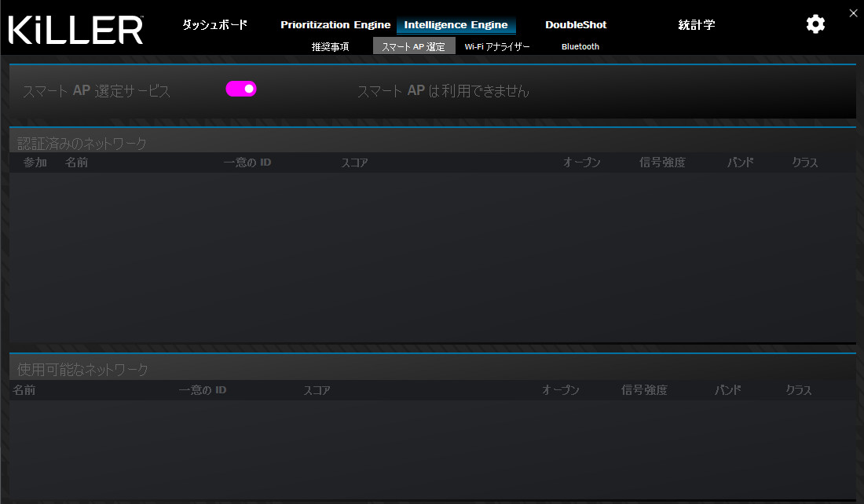Click 一意の ID header in 認証済みのネットワーク
The height and width of the screenshot is (504, 864).
click(x=247, y=163)
